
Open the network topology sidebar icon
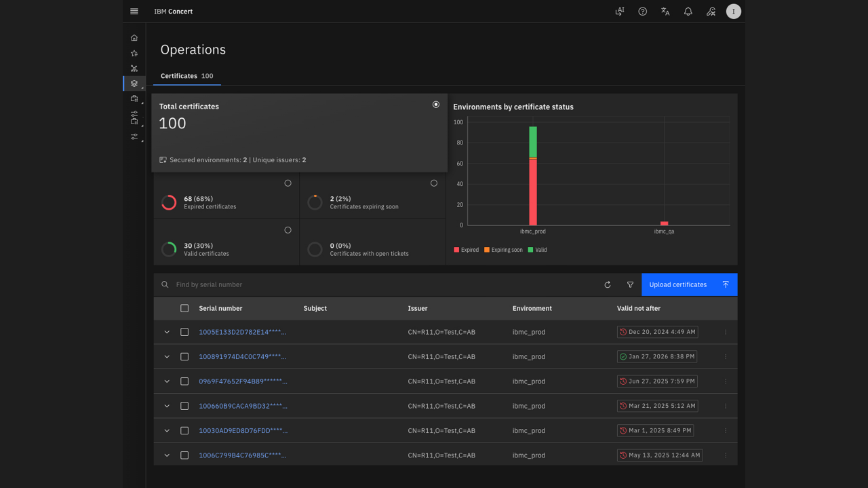tap(134, 69)
